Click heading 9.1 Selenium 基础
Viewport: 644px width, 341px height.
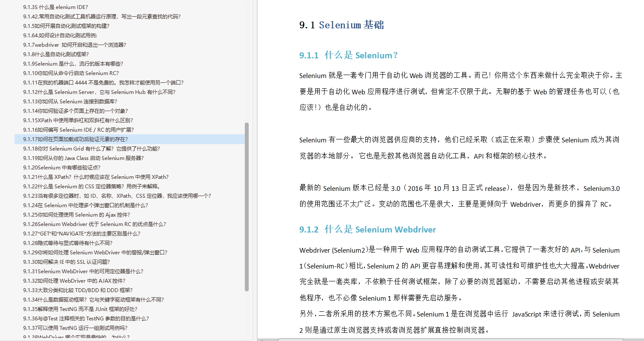click(x=341, y=25)
